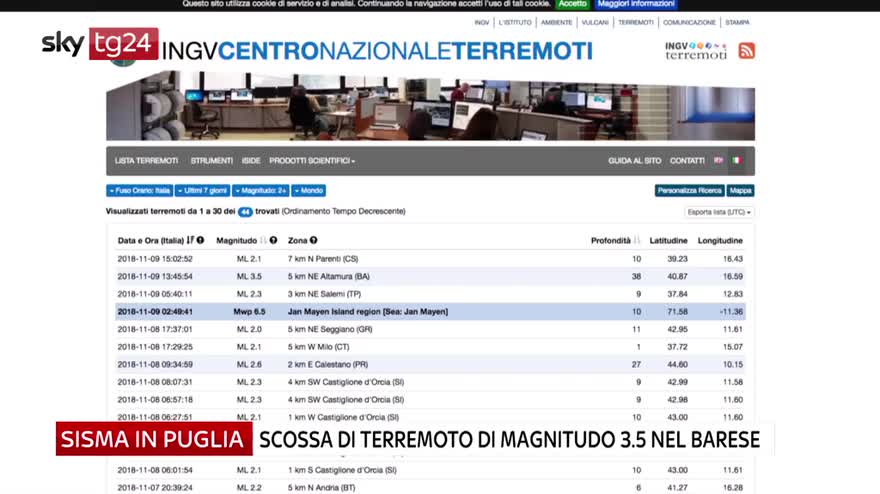Click the Mappa button

[x=740, y=190]
